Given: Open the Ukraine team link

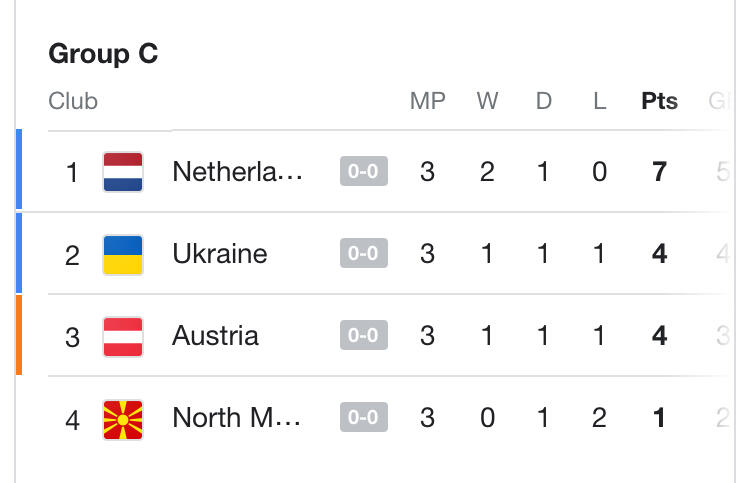Looking at the screenshot, I should pyautogui.click(x=220, y=254).
